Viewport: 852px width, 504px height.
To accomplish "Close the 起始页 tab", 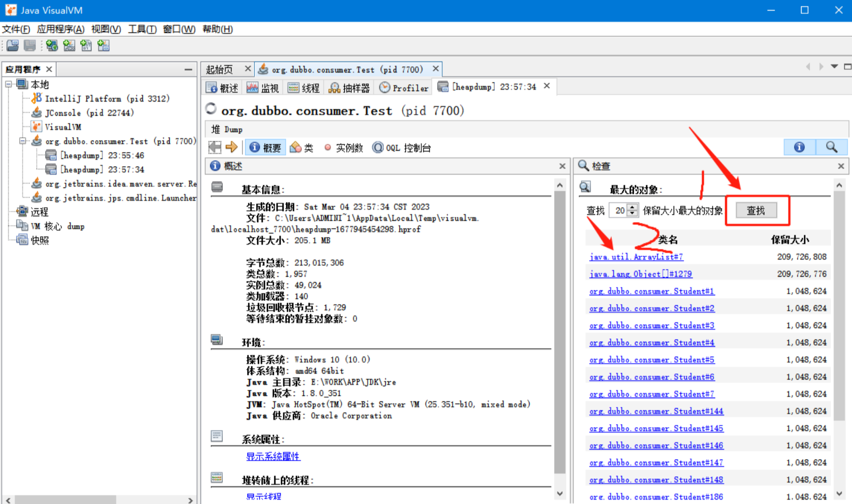I will point(248,69).
